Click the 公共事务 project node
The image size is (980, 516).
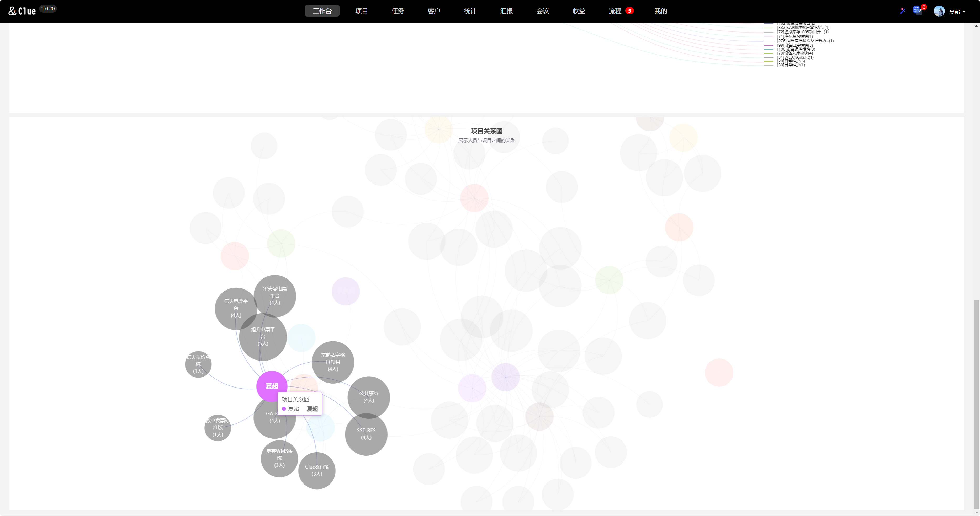(368, 397)
